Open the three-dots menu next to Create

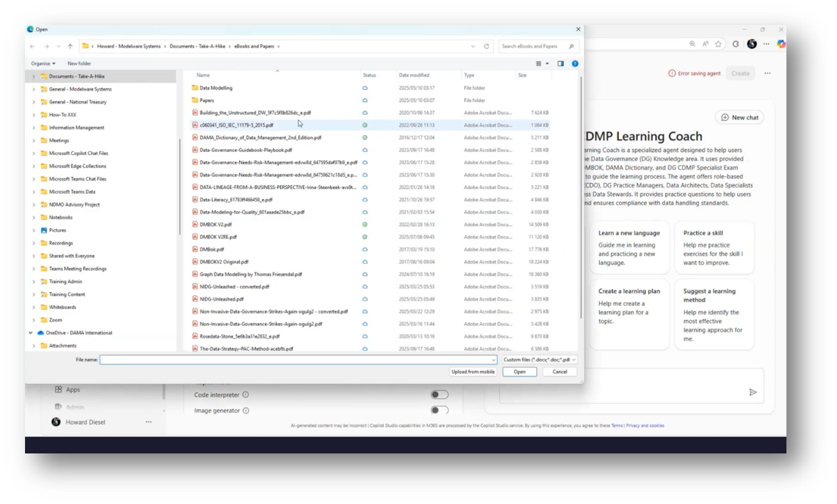pyautogui.click(x=767, y=73)
